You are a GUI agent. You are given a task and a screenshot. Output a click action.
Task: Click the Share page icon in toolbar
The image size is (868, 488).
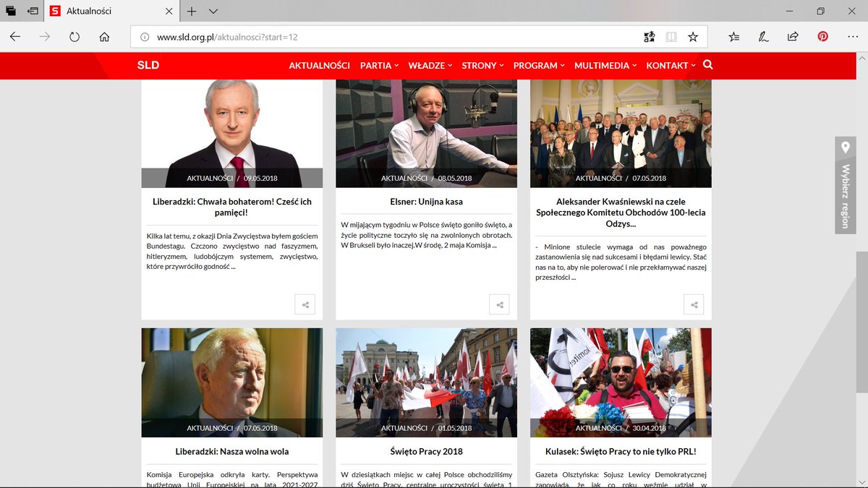point(793,37)
